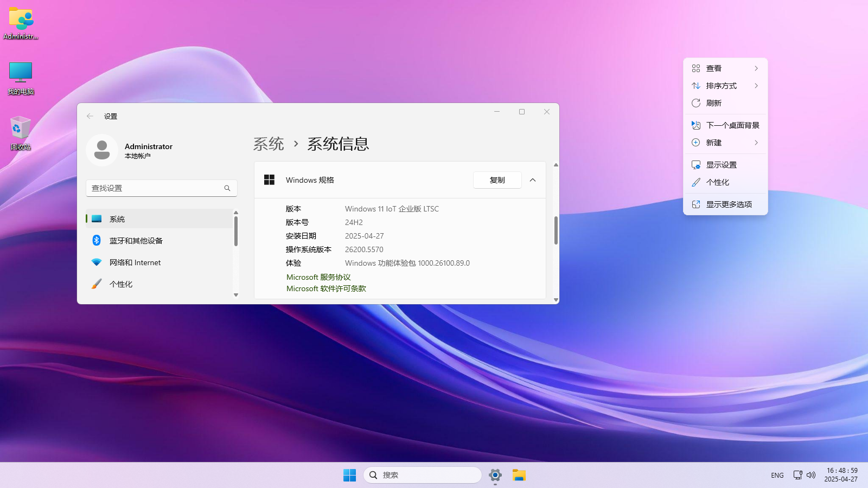Click the 刷新 refresh icon in context menu

(696, 103)
